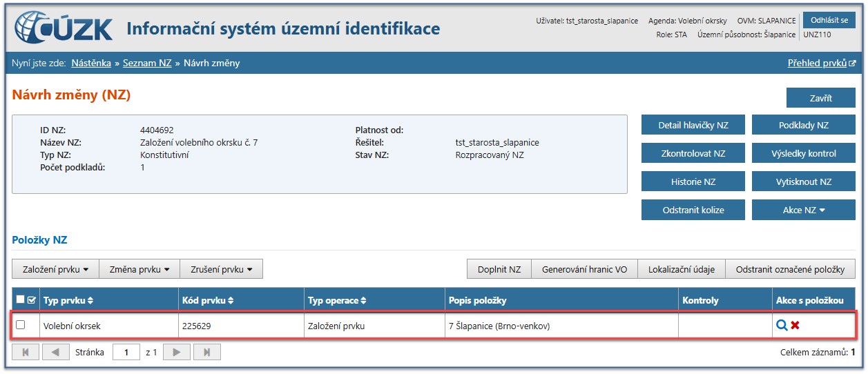Sort by the Typ prvku column sort arrows
868x374 pixels.
tap(90, 301)
